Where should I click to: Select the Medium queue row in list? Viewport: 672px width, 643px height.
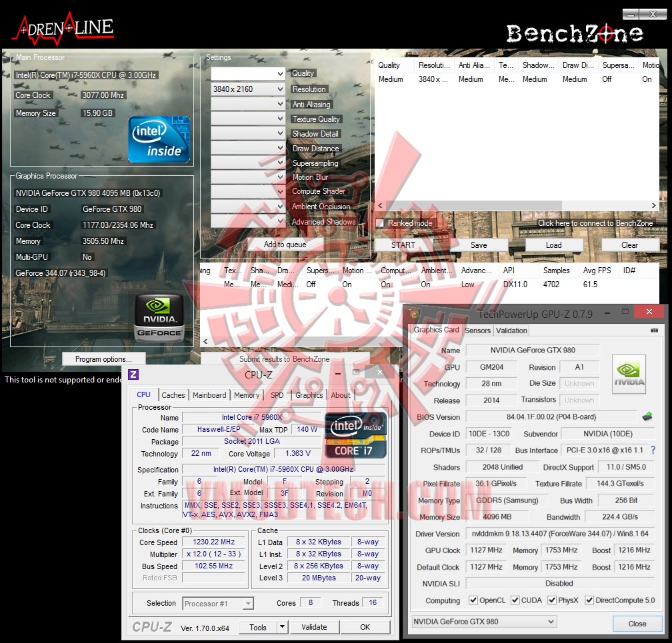click(517, 79)
